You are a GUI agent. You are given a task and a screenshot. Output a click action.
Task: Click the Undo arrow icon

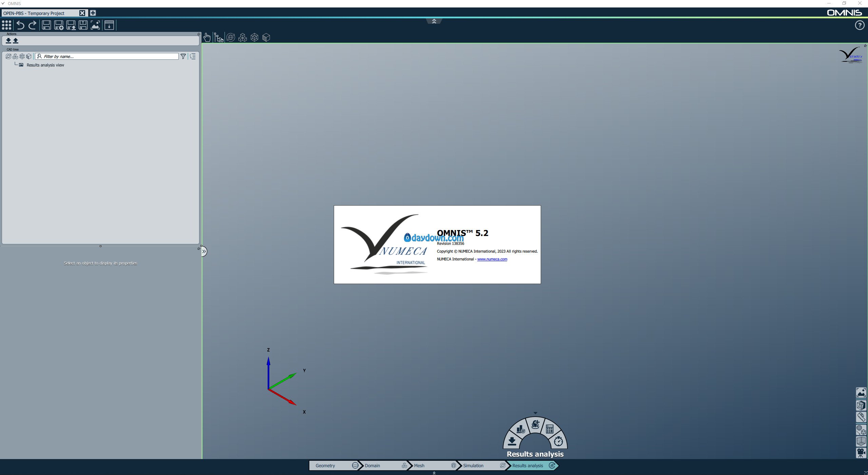click(20, 25)
